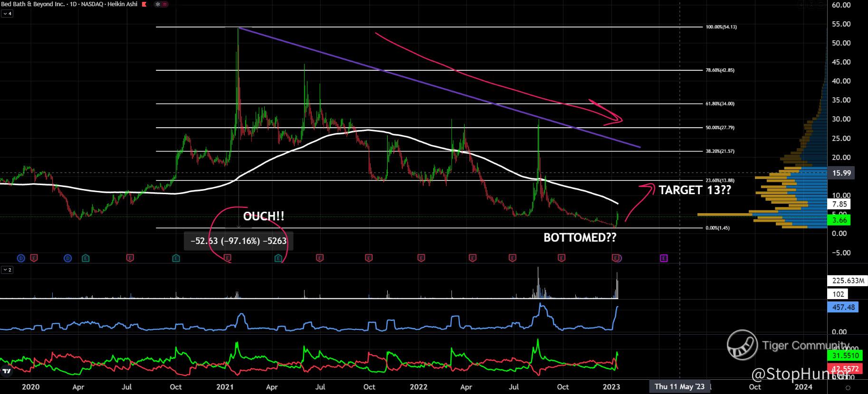The image size is (868, 394).
Task: Open the green earnings marker at April 2021
Action: [279, 258]
